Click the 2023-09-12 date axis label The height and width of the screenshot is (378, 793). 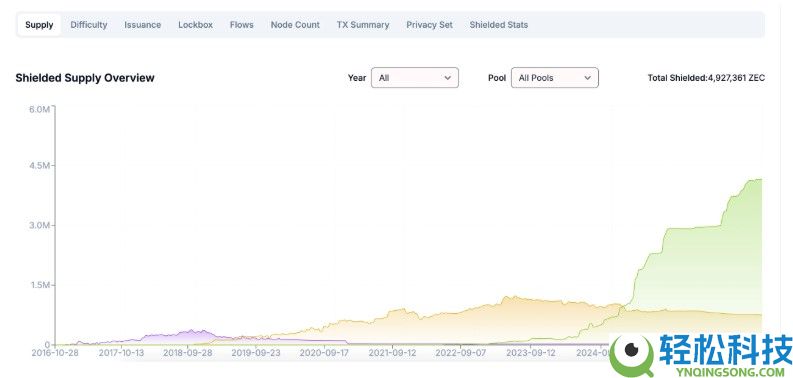pos(531,353)
